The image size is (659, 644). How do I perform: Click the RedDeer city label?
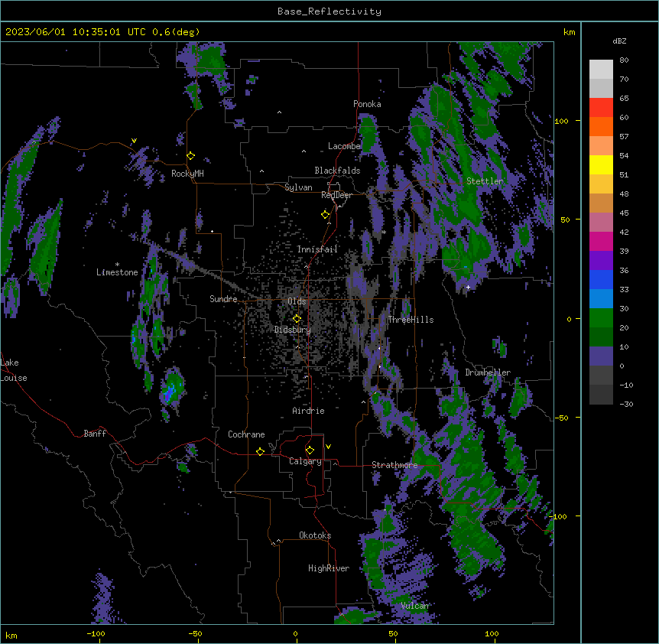coord(336,195)
